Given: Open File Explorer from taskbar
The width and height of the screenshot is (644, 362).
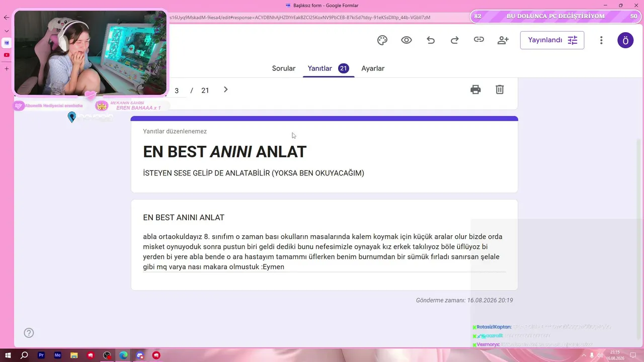Looking at the screenshot, I should coord(74,355).
